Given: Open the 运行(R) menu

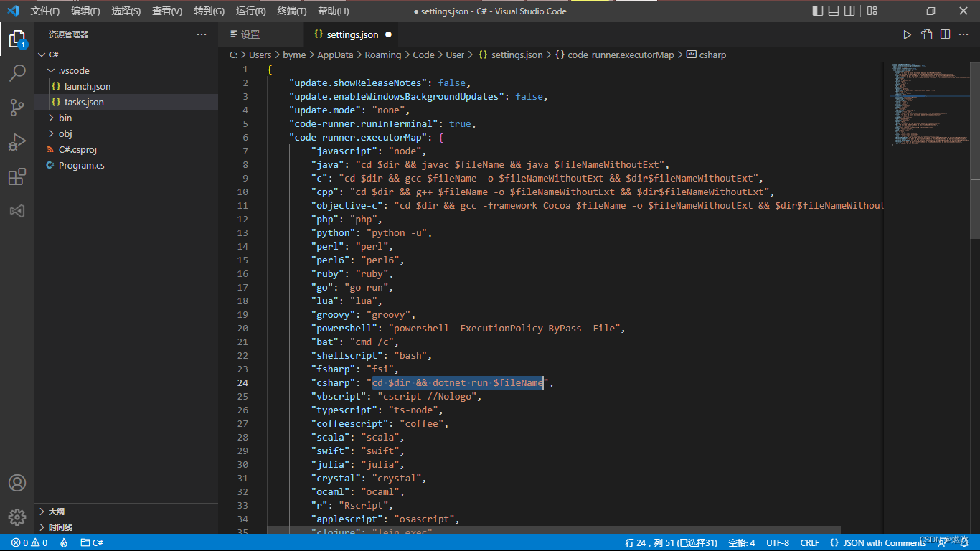Looking at the screenshot, I should 250,11.
